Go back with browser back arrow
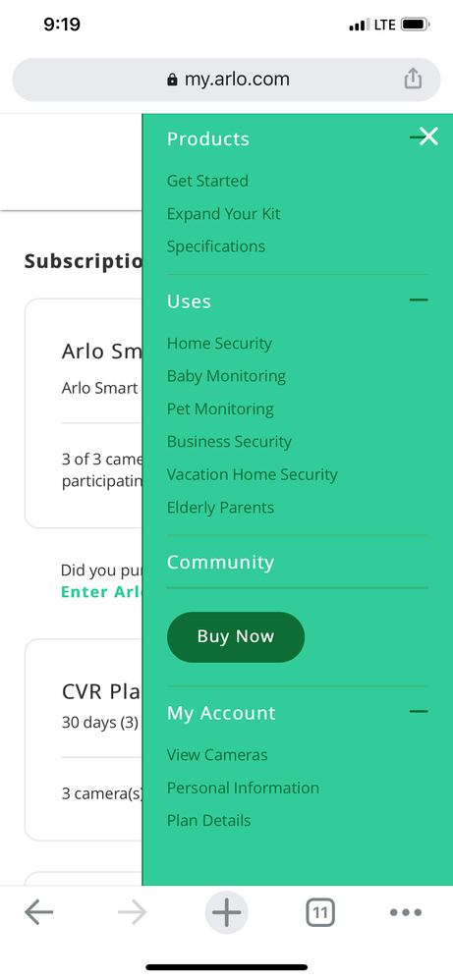 point(38,913)
